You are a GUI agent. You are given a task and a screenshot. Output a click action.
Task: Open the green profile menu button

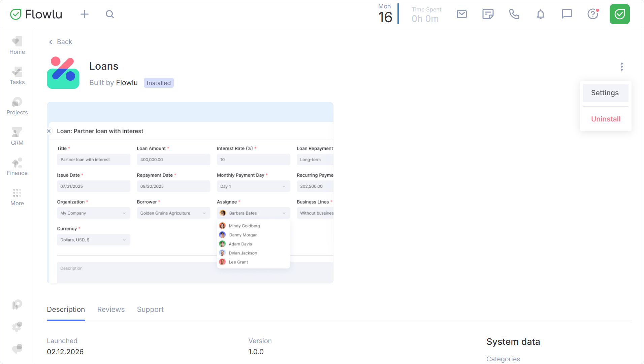619,14
